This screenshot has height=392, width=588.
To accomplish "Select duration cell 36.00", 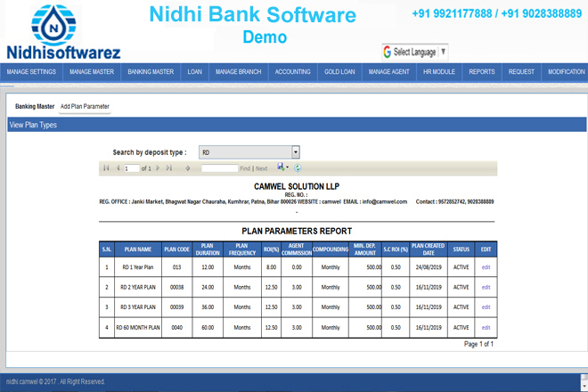I will (x=208, y=307).
